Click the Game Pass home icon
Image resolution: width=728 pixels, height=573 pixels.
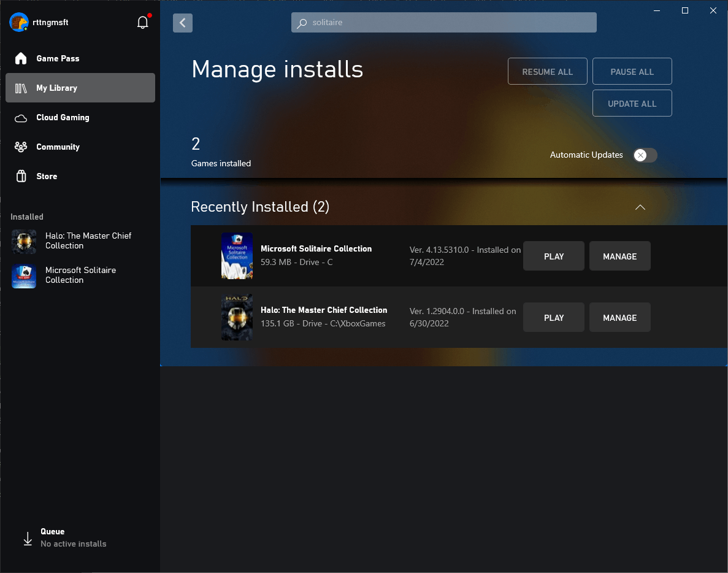[x=21, y=58]
